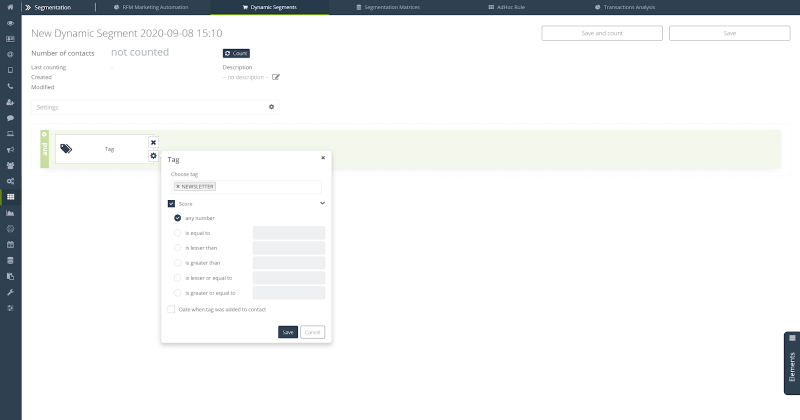800x420 pixels.
Task: Open the area chart analytics icon in the sidebar
Action: tap(10, 213)
